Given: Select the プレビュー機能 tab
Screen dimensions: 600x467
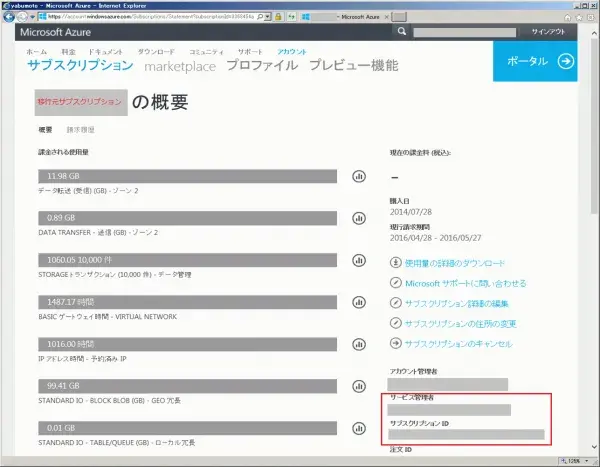Looking at the screenshot, I should tap(354, 65).
